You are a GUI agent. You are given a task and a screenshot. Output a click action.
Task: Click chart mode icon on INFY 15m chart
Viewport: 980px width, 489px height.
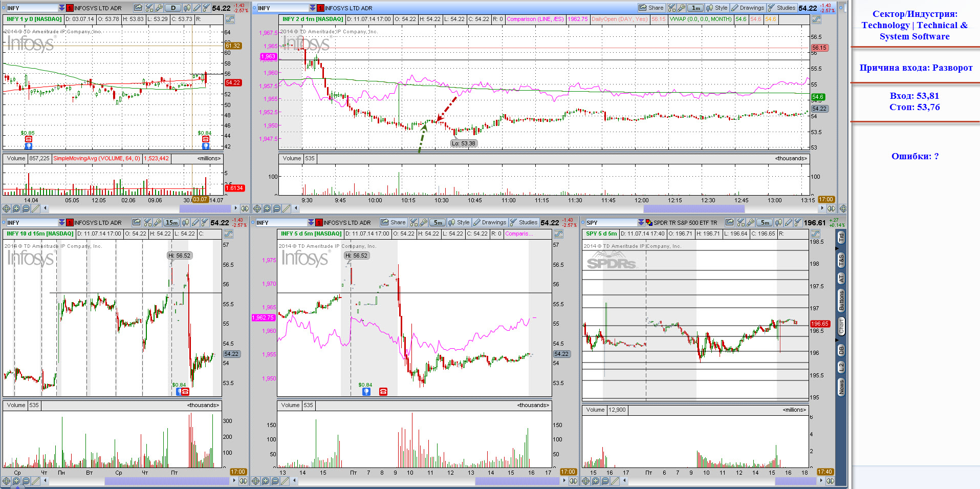[x=228, y=234]
